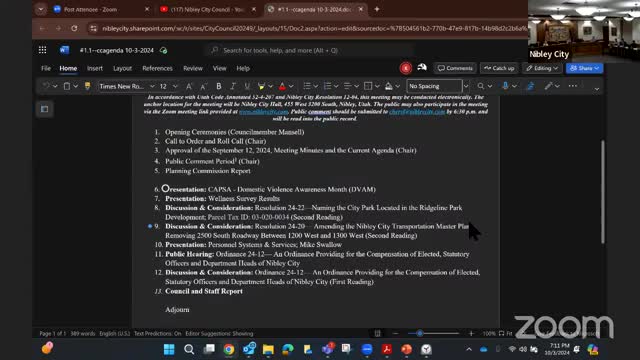Screen dimensions: 640x360
Task: Toggle Text Predictions in status bar
Action: tap(158, 333)
